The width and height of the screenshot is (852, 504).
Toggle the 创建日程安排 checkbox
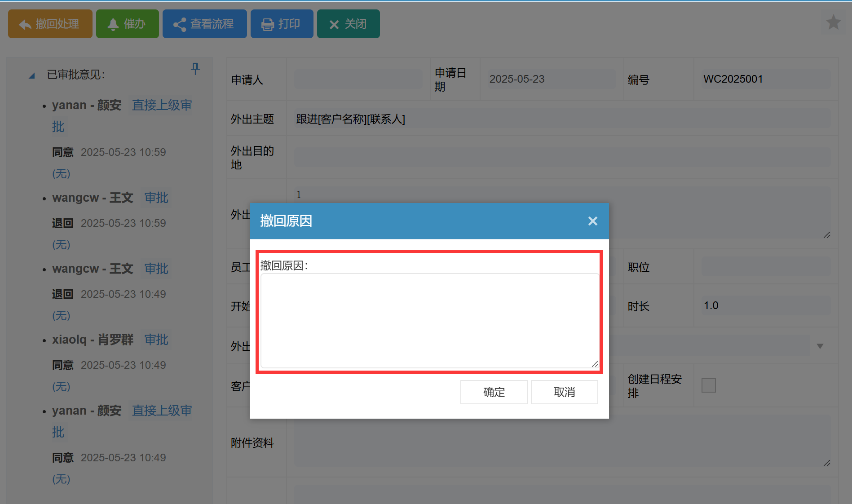[708, 385]
